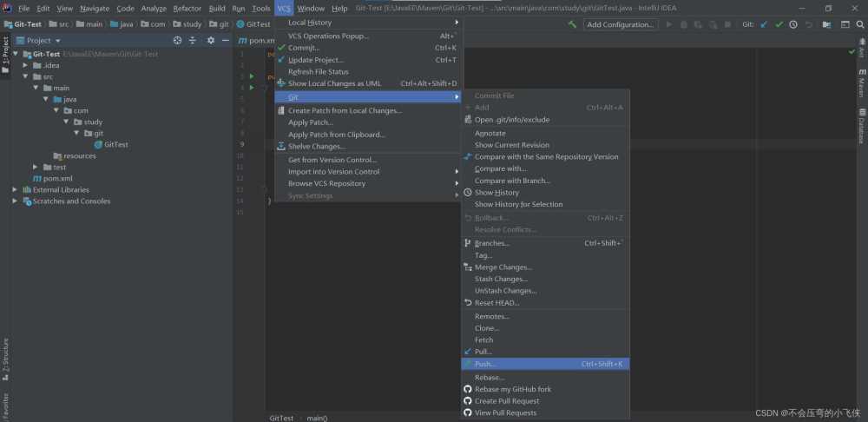The image size is (868, 422).
Task: Open the File menu
Action: [23, 9]
